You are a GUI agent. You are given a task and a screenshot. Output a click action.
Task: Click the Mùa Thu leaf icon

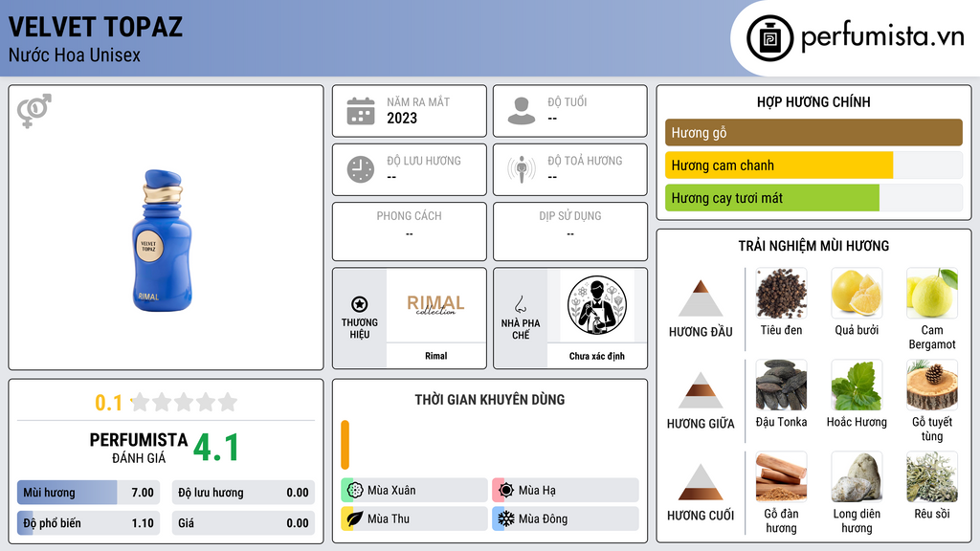coord(355,518)
